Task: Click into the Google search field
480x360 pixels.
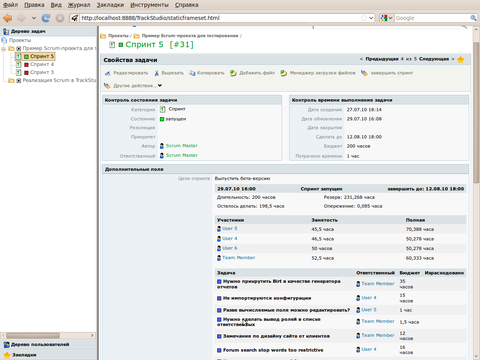Action: coord(432,18)
